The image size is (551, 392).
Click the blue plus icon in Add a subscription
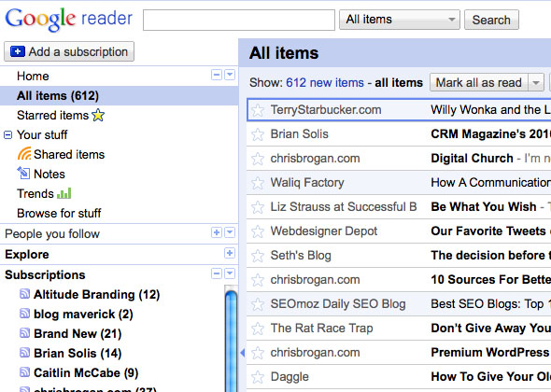pos(18,51)
